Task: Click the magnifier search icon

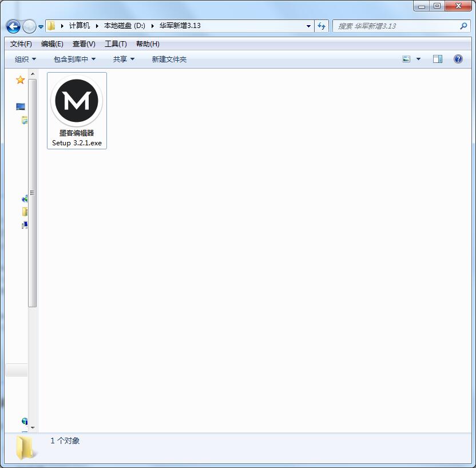Action: 463,26
